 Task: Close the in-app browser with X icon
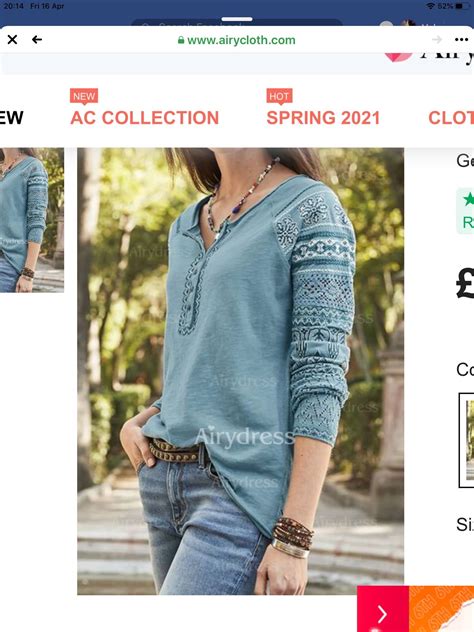click(x=12, y=40)
